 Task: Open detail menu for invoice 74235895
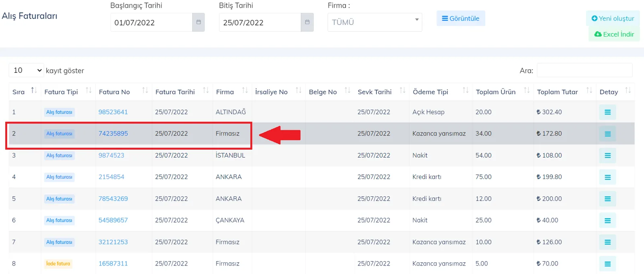607,134
